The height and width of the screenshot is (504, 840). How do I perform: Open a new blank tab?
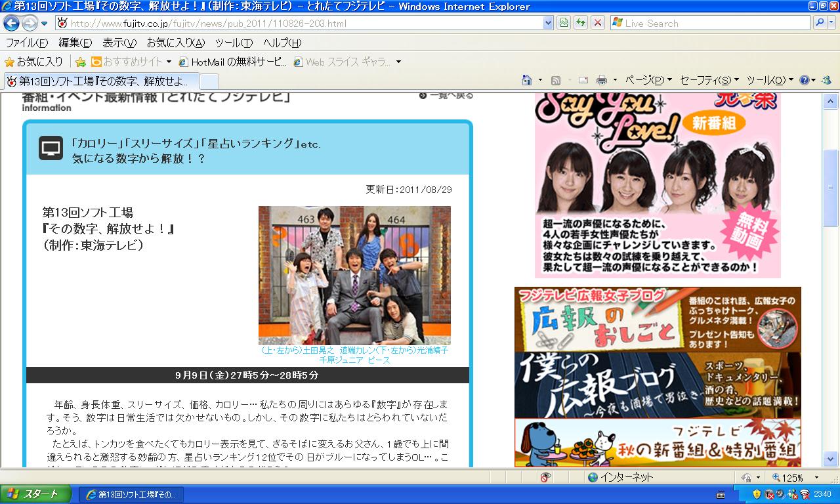(x=209, y=81)
